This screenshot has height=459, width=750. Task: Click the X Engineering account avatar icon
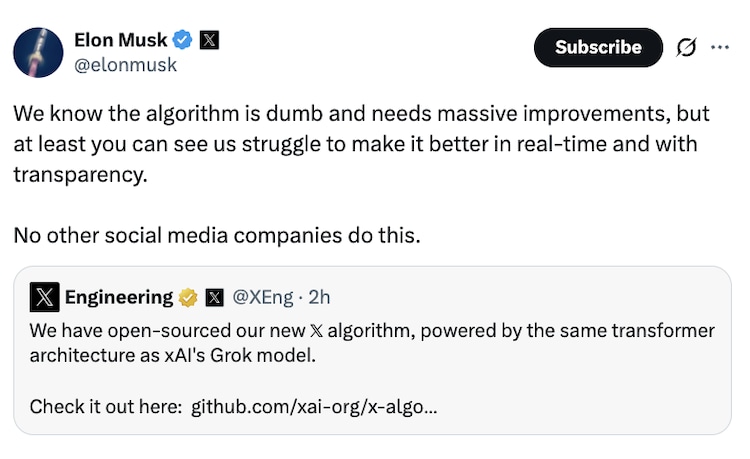44,297
